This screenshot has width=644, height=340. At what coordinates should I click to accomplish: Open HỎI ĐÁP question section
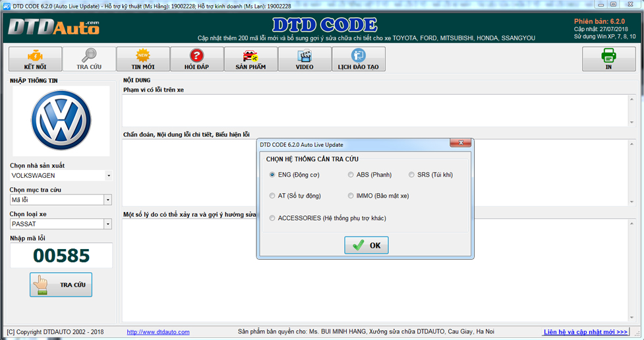click(196, 59)
